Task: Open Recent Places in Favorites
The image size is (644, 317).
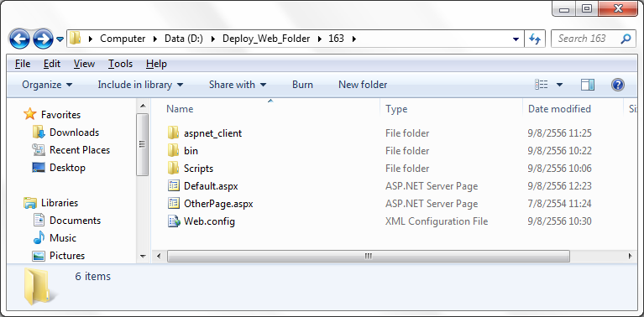Action: coord(80,149)
